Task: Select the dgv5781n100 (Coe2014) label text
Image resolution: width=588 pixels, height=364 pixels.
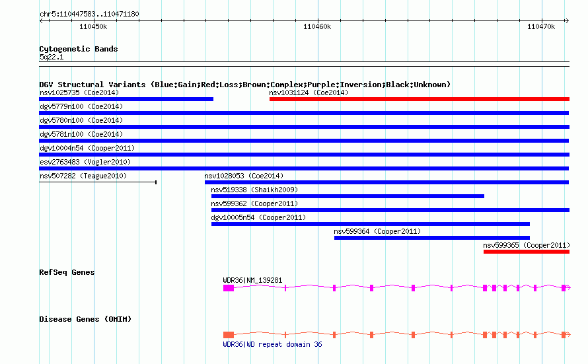Action: click(81, 134)
